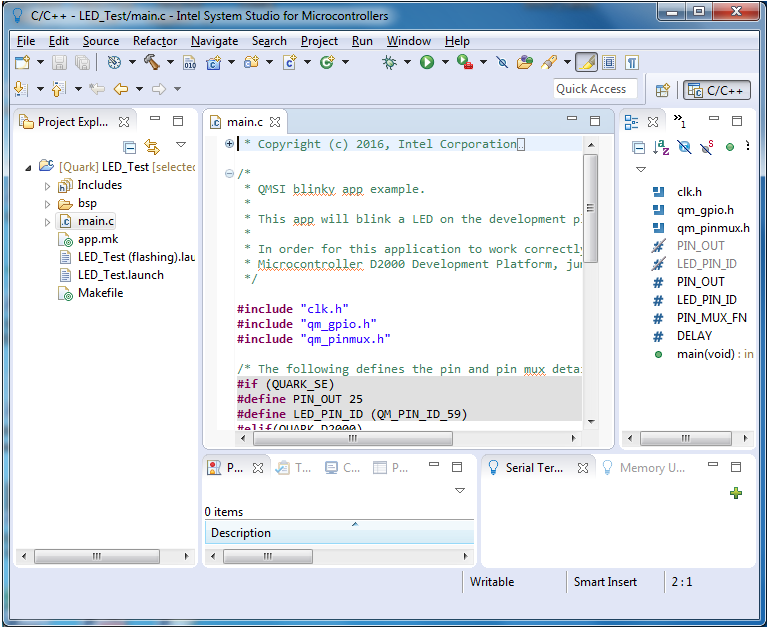
Task: Click the C/C++ perspective button
Action: (x=717, y=90)
